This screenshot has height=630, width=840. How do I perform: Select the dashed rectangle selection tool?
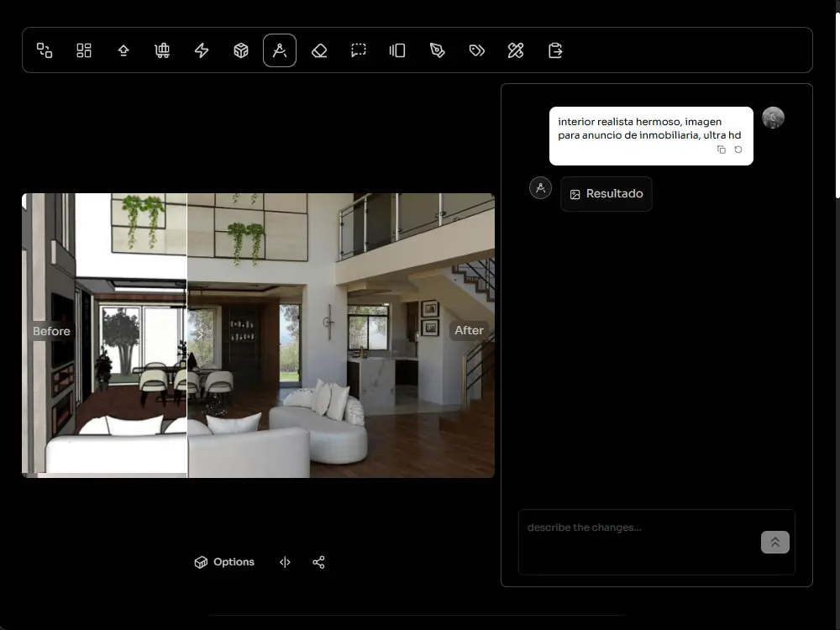tap(359, 50)
